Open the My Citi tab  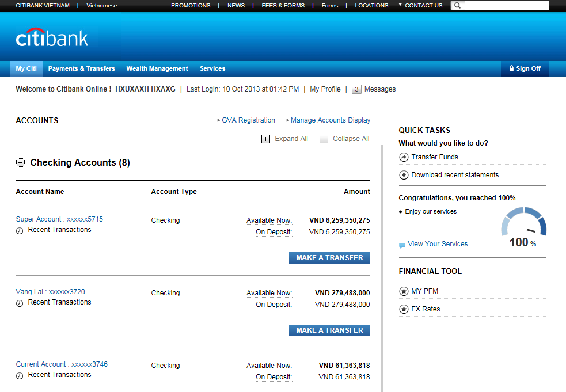click(26, 68)
